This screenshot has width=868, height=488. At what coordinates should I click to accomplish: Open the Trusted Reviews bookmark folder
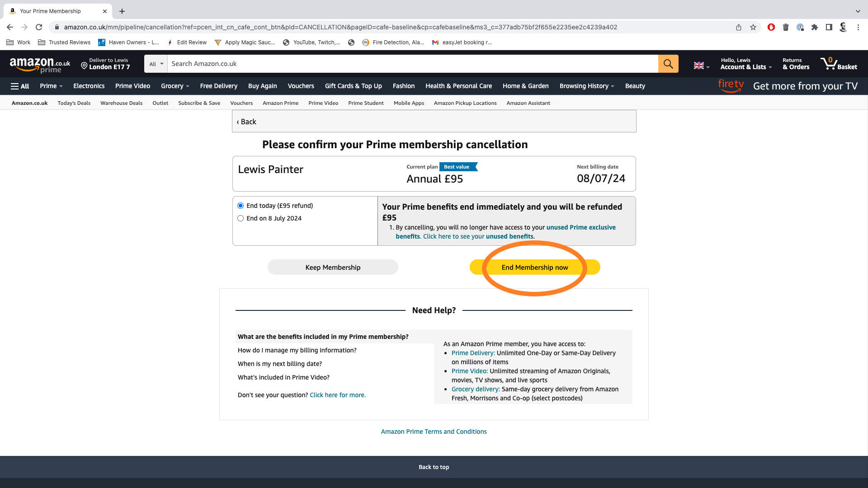(64, 42)
